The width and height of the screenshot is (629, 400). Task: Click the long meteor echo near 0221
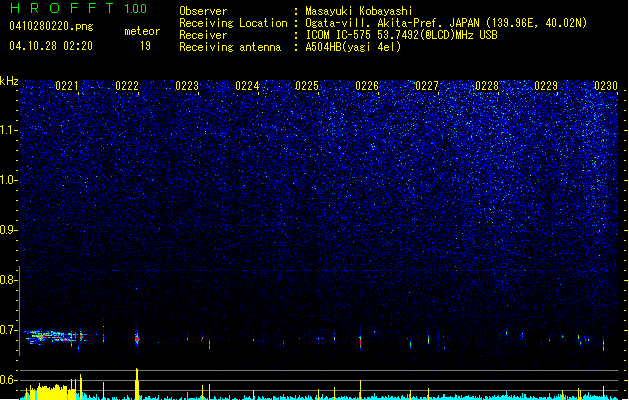55,337
